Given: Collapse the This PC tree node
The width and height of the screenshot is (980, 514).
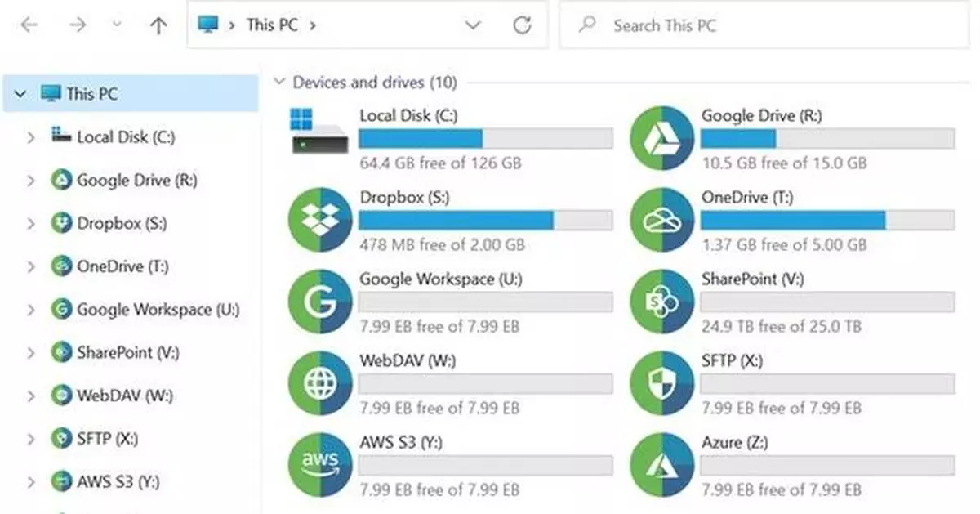Looking at the screenshot, I should 20,93.
